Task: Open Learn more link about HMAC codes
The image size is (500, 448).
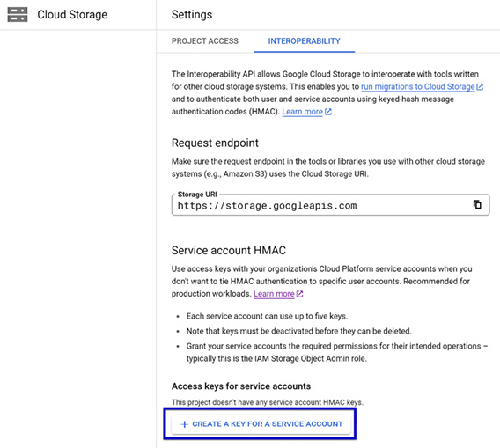Action: (302, 112)
